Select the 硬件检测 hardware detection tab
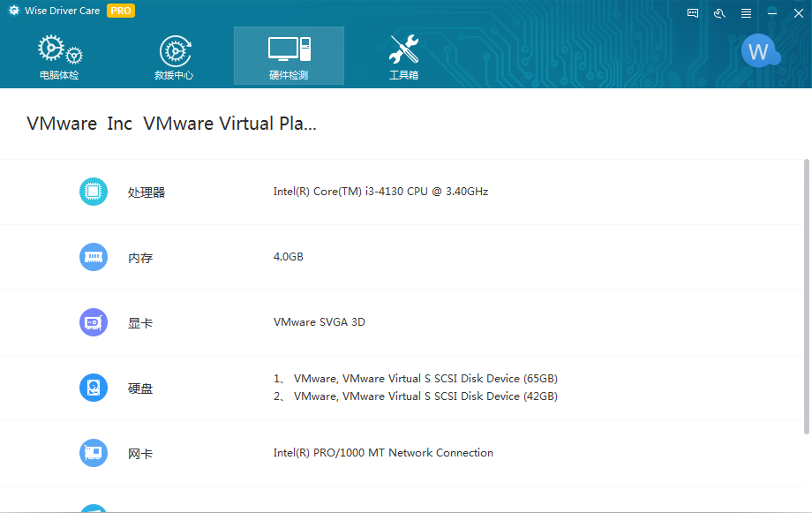 (289, 57)
